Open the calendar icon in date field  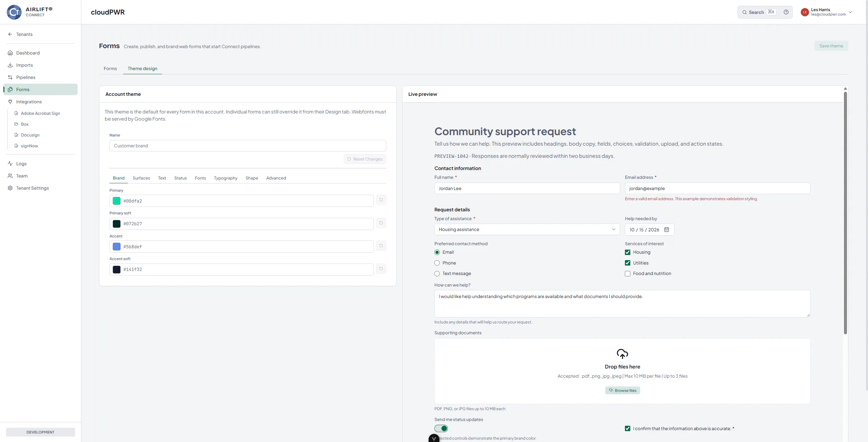tap(667, 230)
